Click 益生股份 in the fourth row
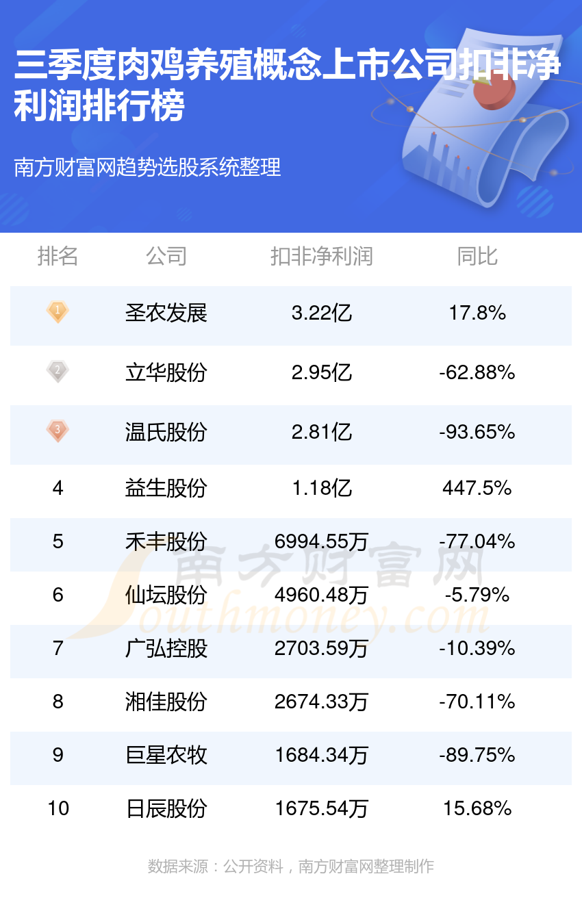The height and width of the screenshot is (924, 582). (166, 489)
